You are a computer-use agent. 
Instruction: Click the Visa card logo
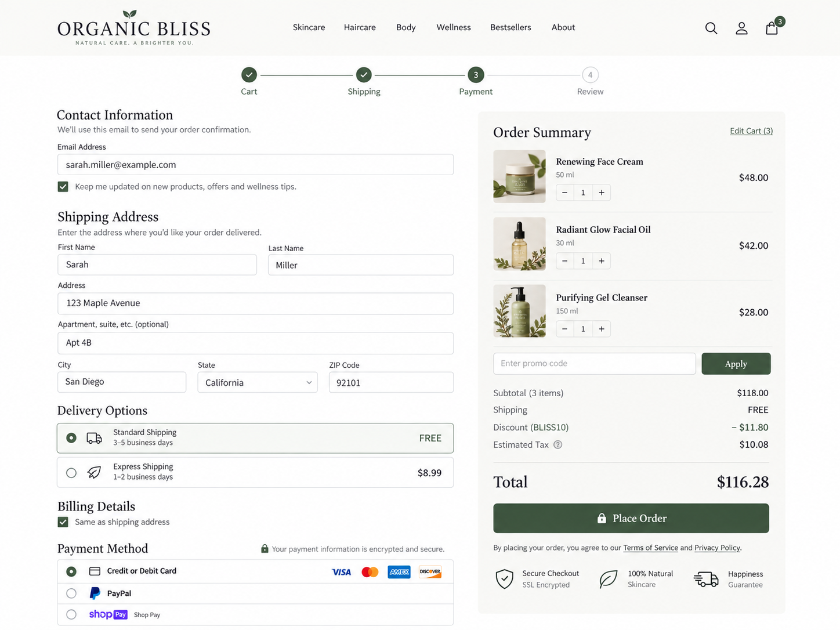click(x=341, y=572)
